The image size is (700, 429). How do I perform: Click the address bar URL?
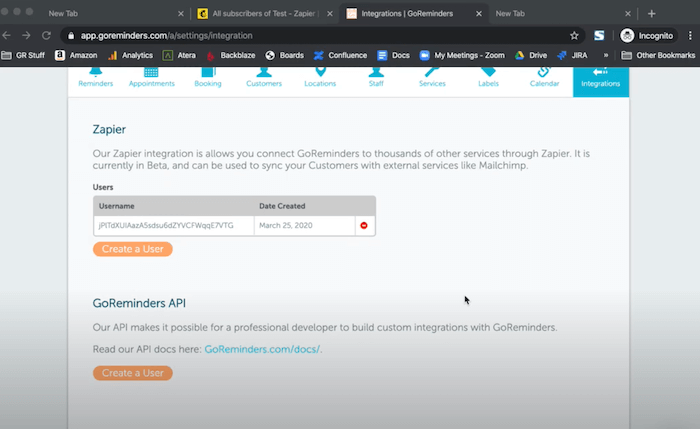[x=167, y=36]
